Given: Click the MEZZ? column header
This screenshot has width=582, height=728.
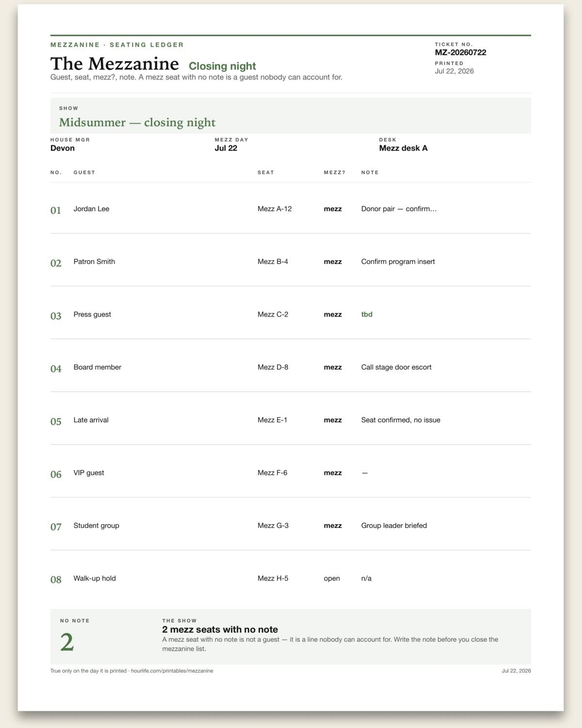Looking at the screenshot, I should (x=335, y=172).
